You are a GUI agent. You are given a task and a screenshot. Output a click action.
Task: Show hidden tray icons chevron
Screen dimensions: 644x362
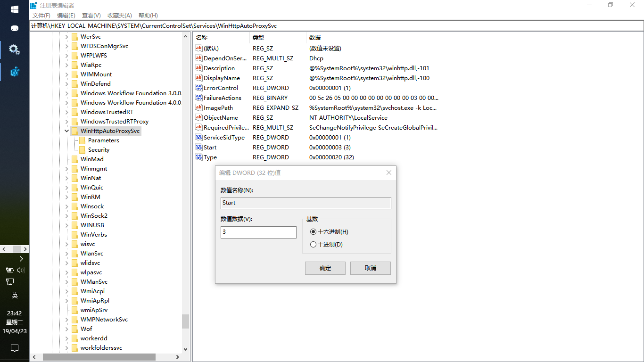tap(21, 259)
